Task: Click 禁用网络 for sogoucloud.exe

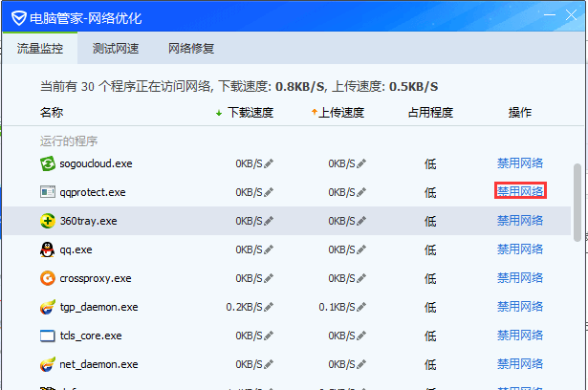Action: [520, 163]
